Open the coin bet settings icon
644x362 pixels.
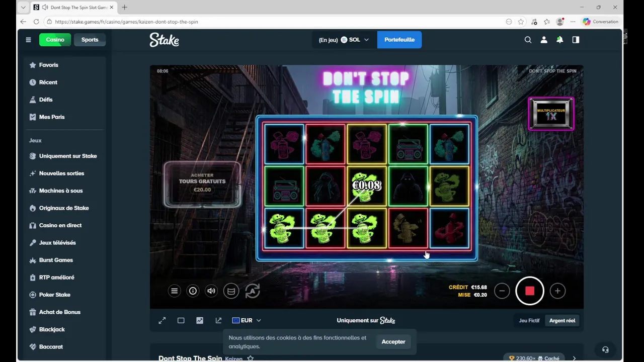pos(231,291)
